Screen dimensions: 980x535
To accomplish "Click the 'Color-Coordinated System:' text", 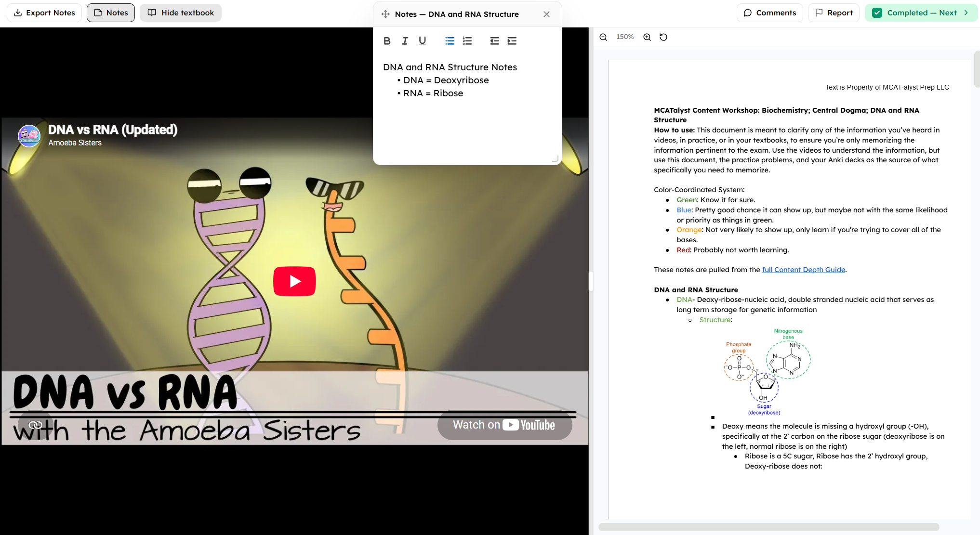I will [699, 190].
